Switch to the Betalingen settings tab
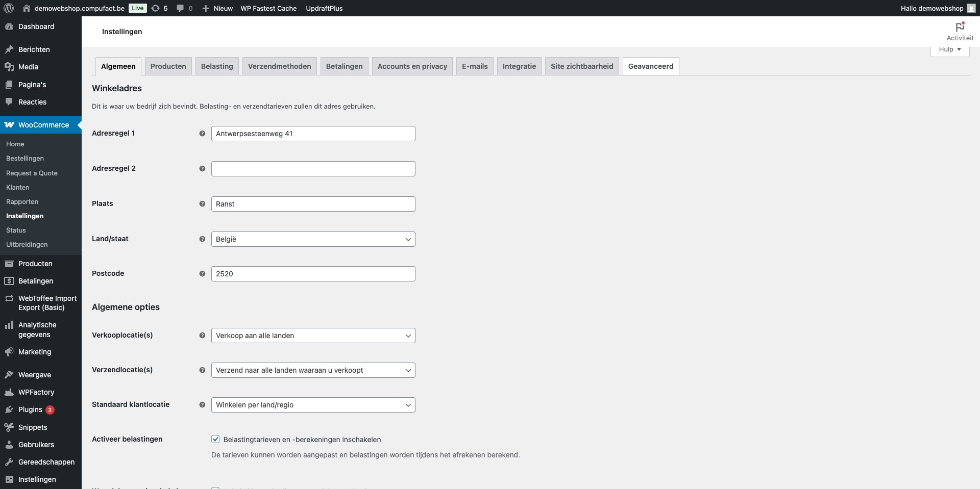The image size is (980, 489). click(344, 66)
